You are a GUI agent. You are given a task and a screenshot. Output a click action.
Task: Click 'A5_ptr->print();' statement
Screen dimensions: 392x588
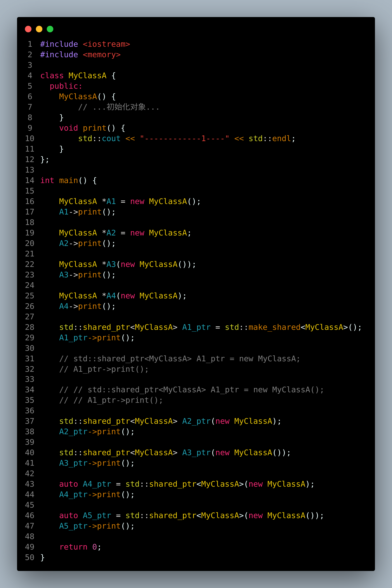click(x=97, y=526)
